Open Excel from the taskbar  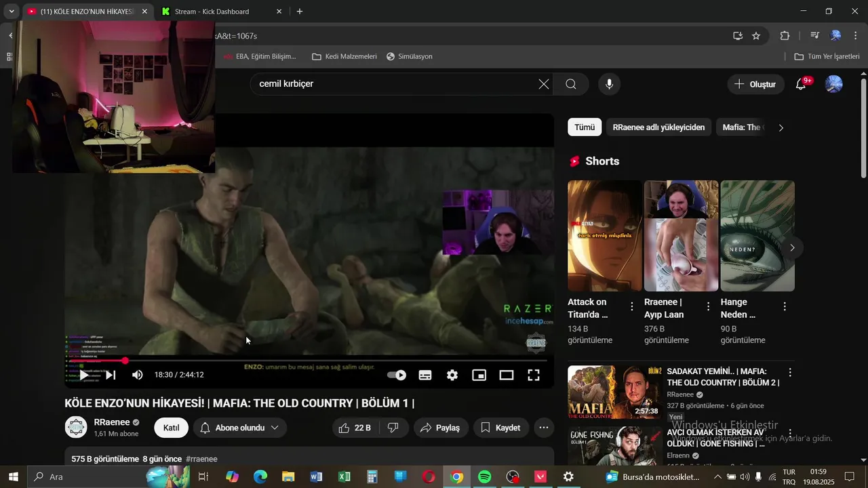344,477
